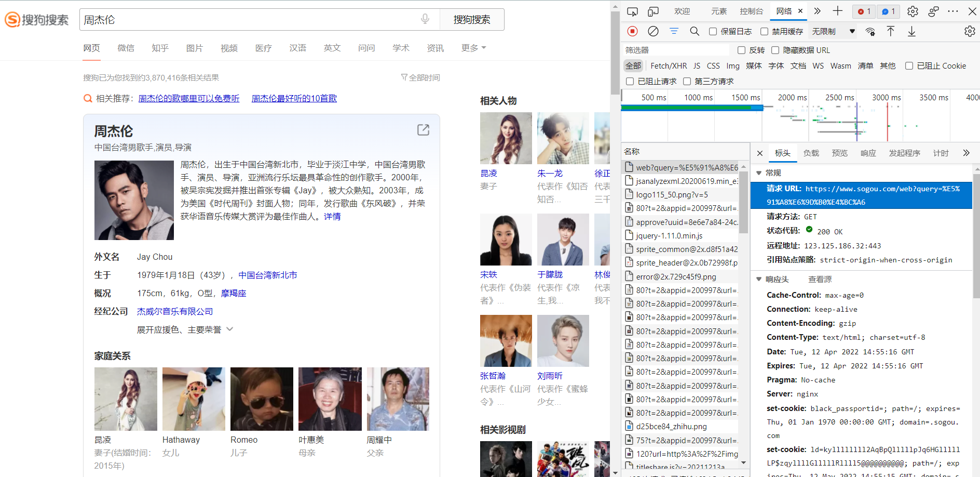Filter requests by Img type
Viewport: 980px width, 477px height.
tap(732, 66)
